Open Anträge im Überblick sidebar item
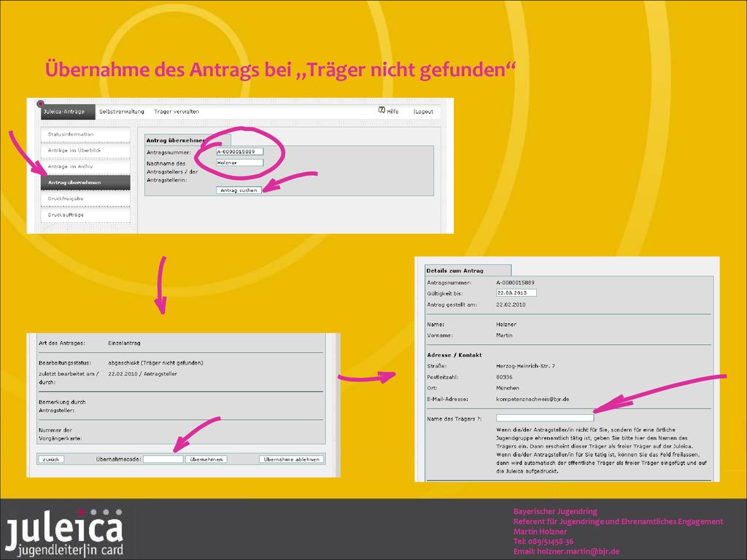This screenshot has height=560, width=747. click(85, 150)
